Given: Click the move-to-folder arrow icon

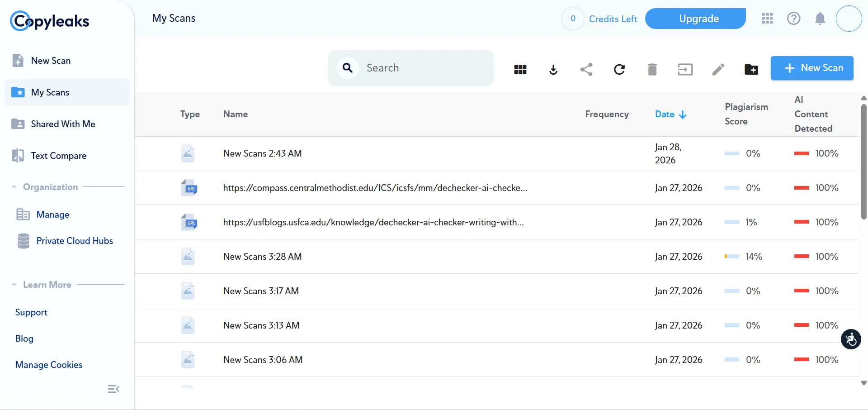Looking at the screenshot, I should (685, 69).
